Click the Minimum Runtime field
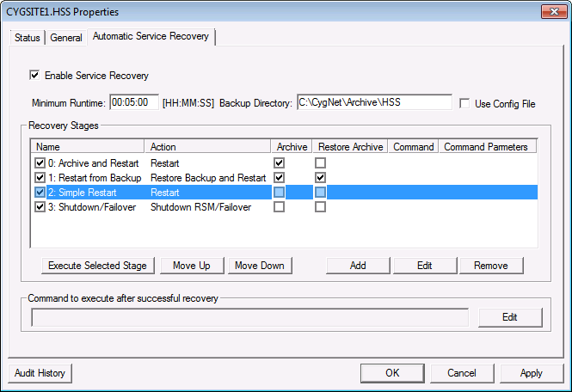The image size is (572, 392). coord(134,102)
